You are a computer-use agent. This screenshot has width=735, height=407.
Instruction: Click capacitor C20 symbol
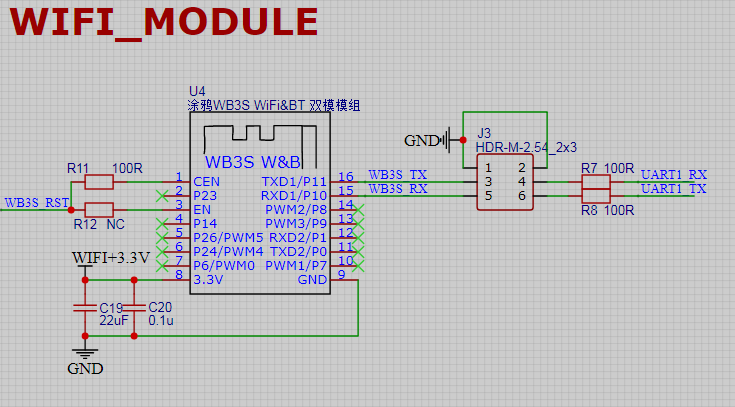(134, 308)
